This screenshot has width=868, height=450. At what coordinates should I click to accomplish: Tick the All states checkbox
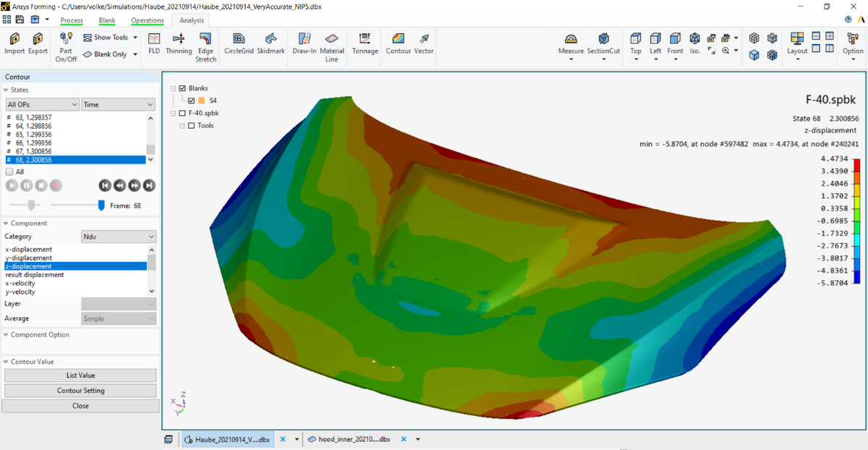tap(9, 171)
